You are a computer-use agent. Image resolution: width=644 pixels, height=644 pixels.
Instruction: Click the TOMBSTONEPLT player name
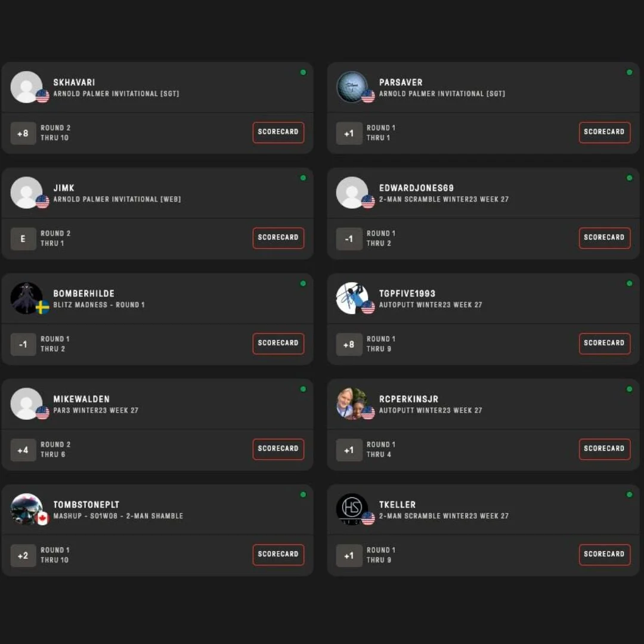point(86,505)
